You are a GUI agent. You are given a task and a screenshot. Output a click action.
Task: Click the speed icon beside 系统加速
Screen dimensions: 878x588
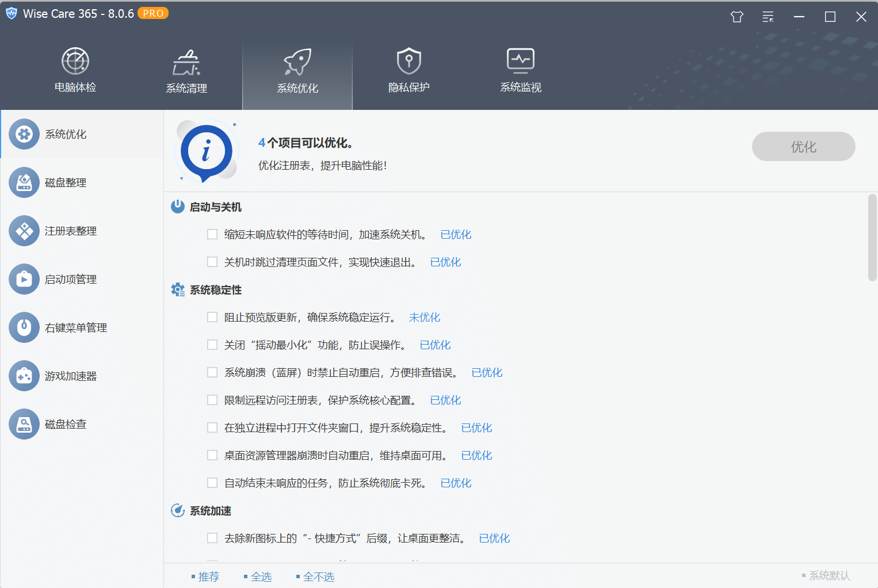click(178, 510)
